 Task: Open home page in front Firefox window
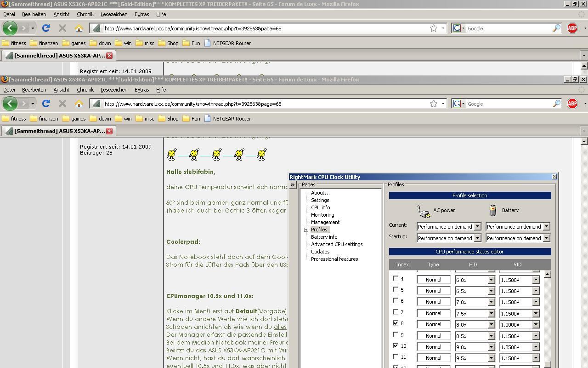coord(79,103)
